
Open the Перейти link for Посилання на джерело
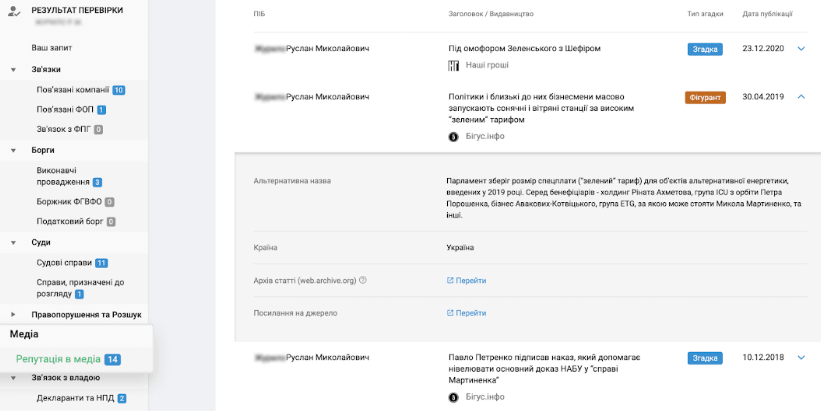point(467,313)
